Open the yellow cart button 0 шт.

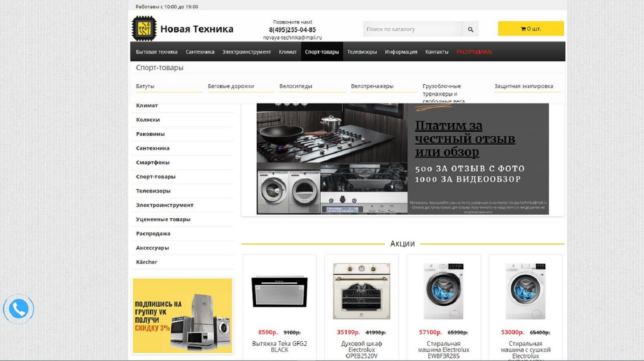531,29
